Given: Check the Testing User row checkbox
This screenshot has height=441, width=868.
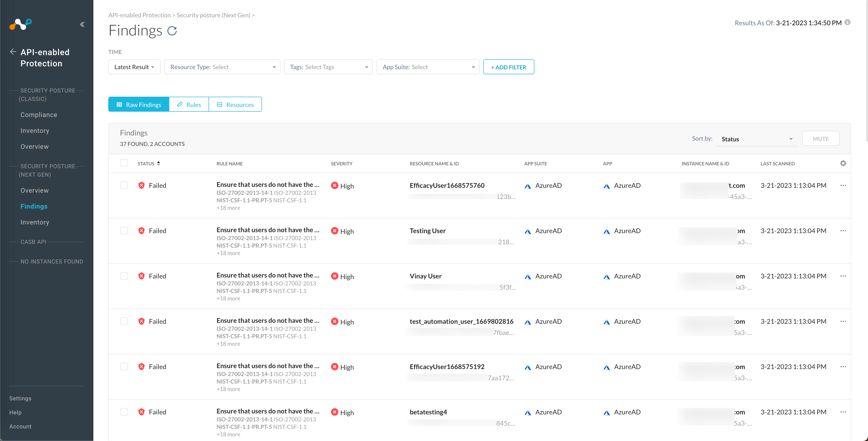Looking at the screenshot, I should tap(124, 230).
